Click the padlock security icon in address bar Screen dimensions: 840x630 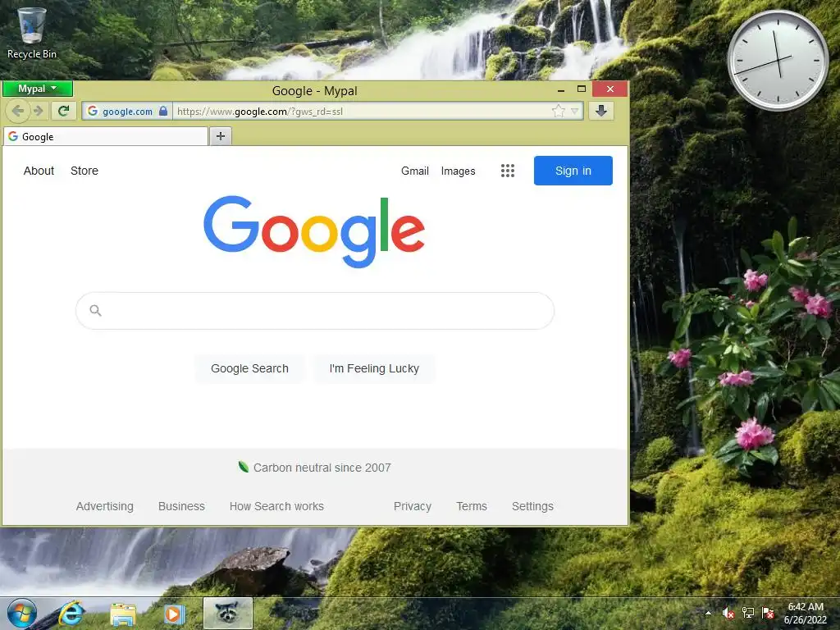point(163,111)
